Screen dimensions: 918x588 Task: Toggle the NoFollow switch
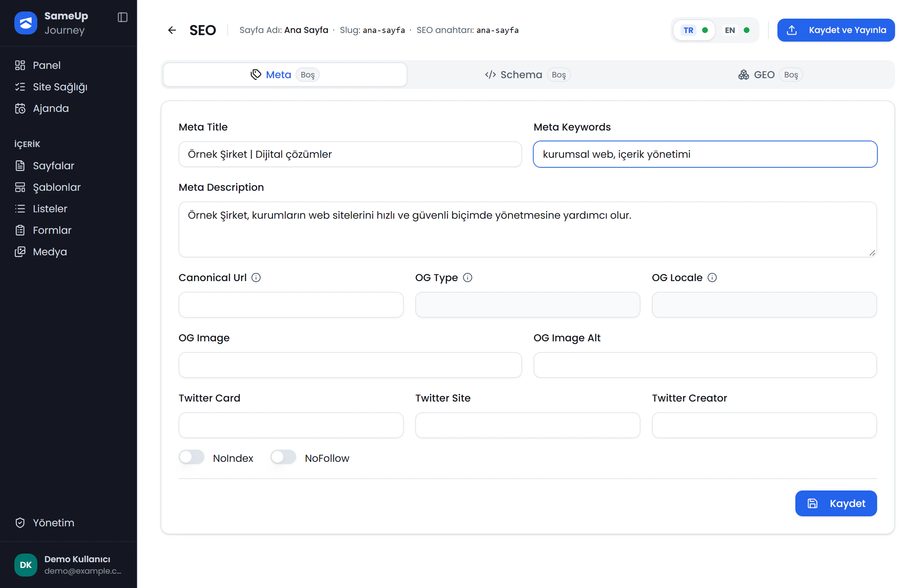283,457
